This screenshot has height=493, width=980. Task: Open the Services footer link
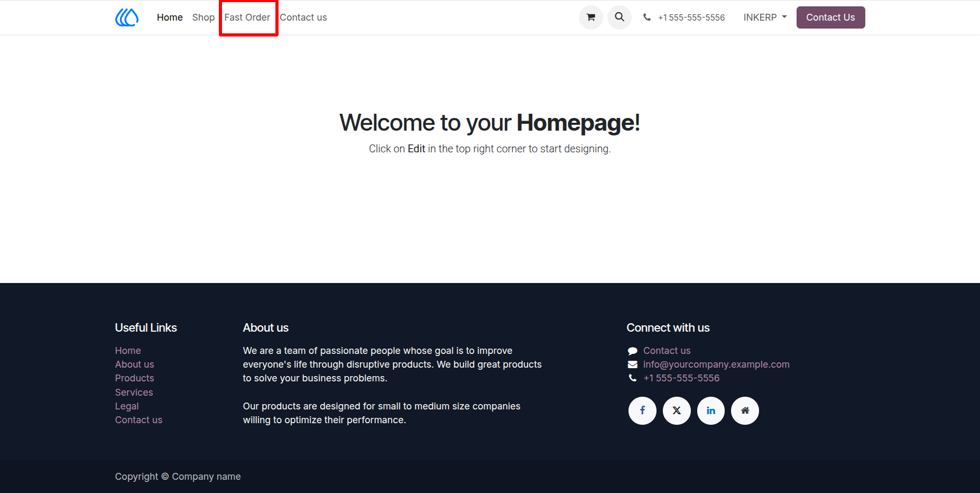coord(134,392)
